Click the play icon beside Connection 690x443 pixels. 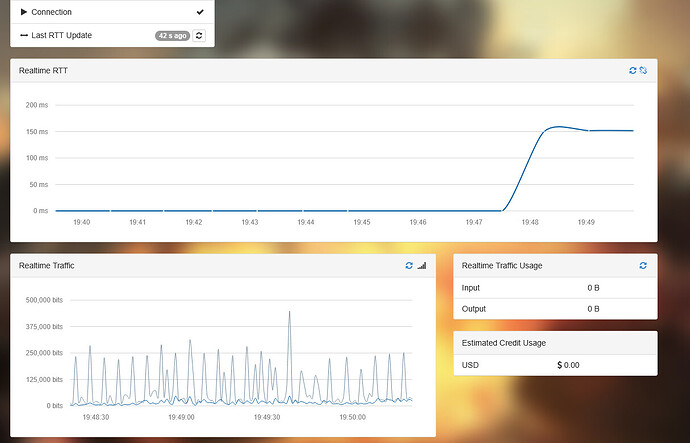24,12
